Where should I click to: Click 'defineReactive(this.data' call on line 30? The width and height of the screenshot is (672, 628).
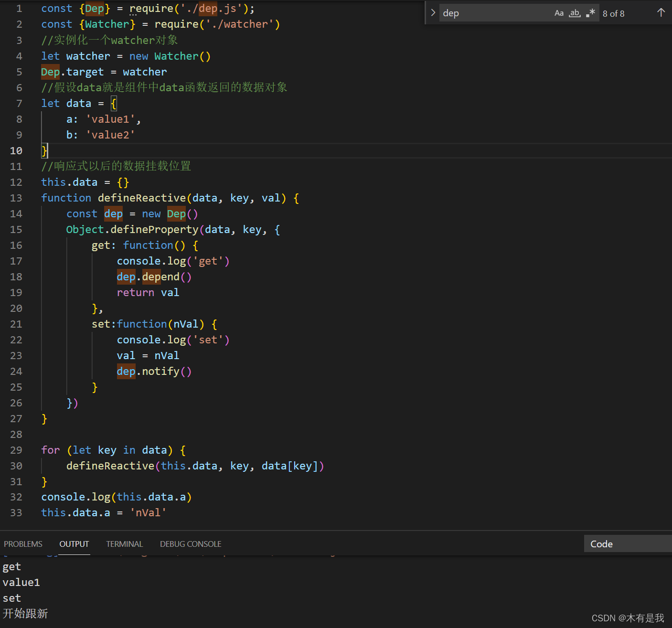pos(142,466)
